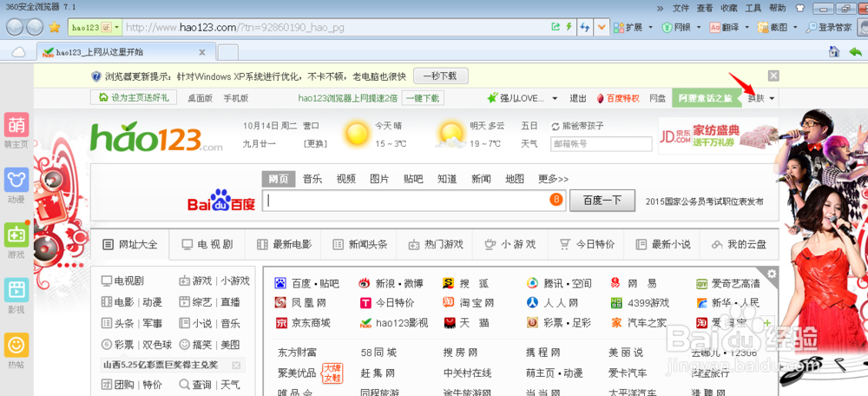
Task: Click the refresh icon beside 熊爸带孩子
Action: tap(556, 126)
